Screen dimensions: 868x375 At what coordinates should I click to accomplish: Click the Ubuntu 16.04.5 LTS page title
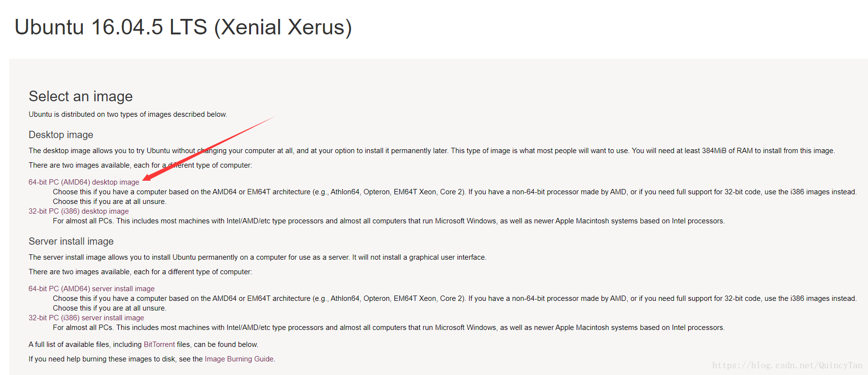point(183,27)
